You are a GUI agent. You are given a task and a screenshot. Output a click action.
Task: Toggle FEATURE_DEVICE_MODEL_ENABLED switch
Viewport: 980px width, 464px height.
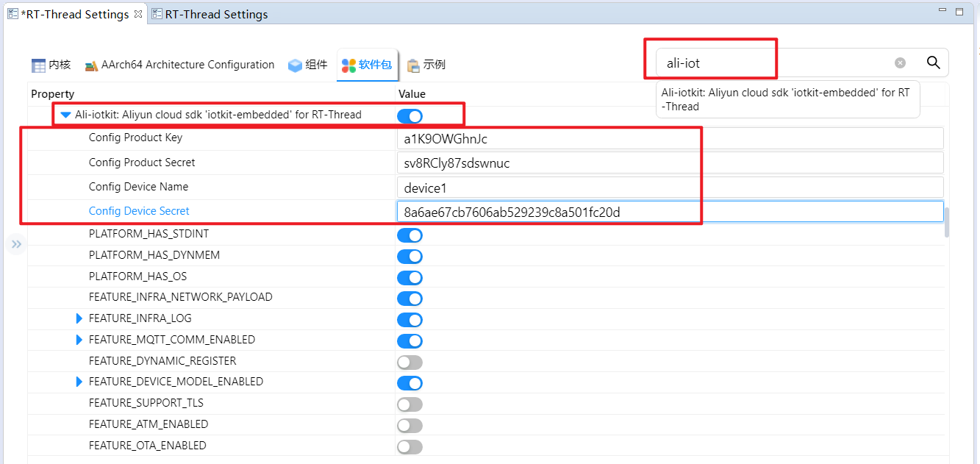tap(409, 383)
